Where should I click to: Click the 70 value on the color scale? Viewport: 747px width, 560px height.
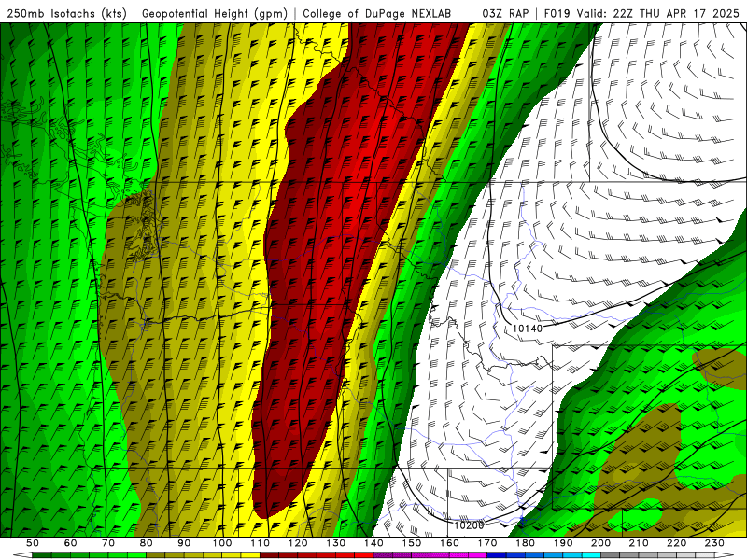coord(108,543)
